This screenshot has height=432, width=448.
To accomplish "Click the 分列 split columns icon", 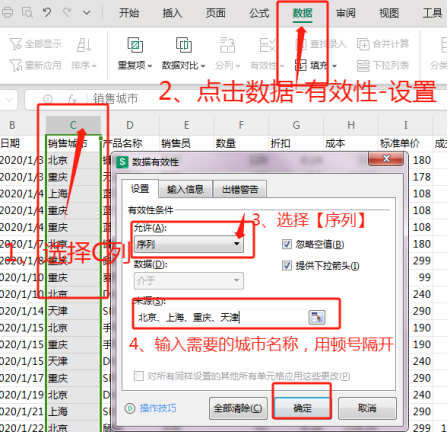I will tap(227, 45).
